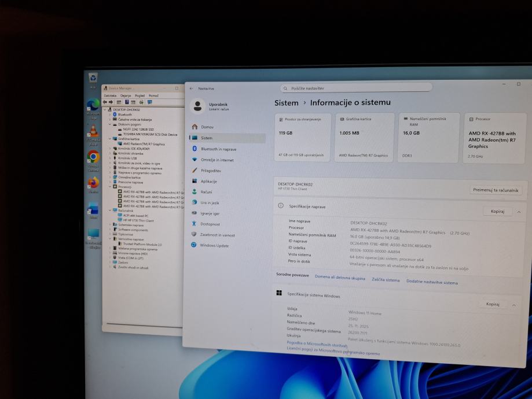Open the Pogled menu in Device Manager
The height and width of the screenshot is (399, 532).
click(140, 95)
